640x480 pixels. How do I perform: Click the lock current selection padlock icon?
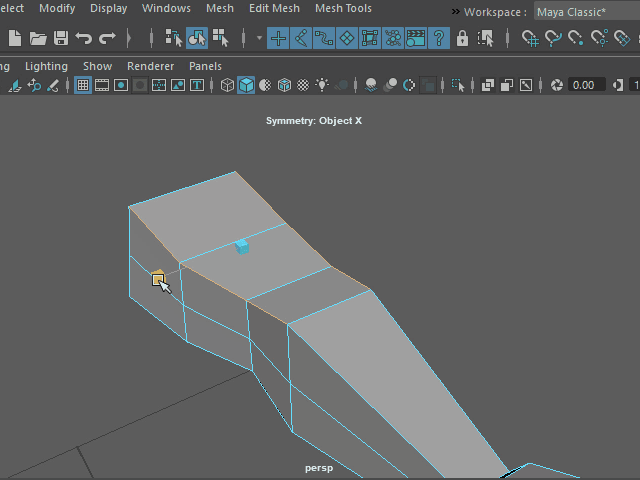[462, 38]
